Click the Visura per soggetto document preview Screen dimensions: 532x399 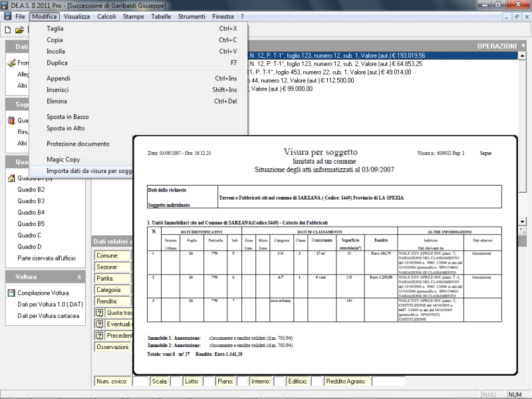pos(325,255)
